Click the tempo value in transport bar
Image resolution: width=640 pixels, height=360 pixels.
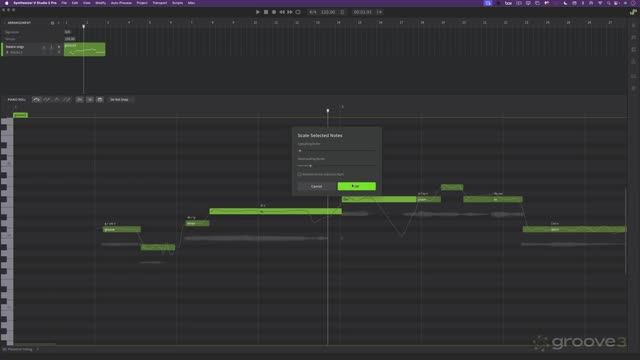coord(328,12)
